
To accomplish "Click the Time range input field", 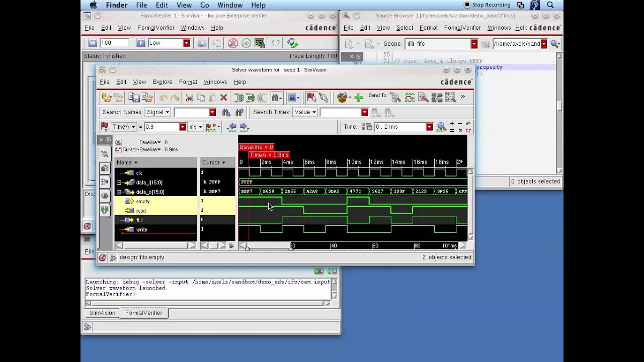I will point(400,127).
